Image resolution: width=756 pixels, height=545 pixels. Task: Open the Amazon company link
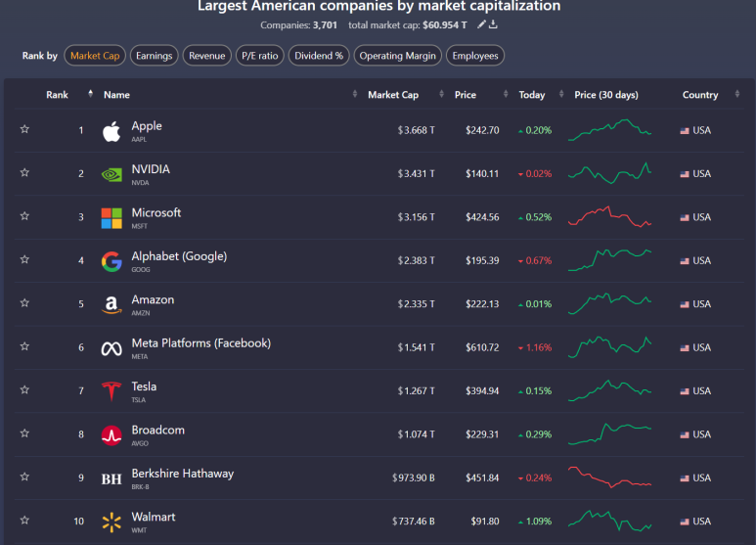(x=153, y=299)
